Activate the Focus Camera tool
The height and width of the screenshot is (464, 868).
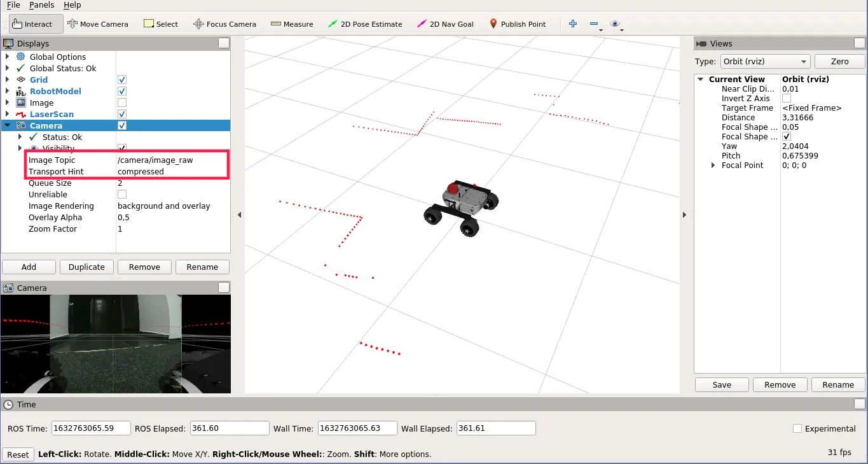click(224, 24)
